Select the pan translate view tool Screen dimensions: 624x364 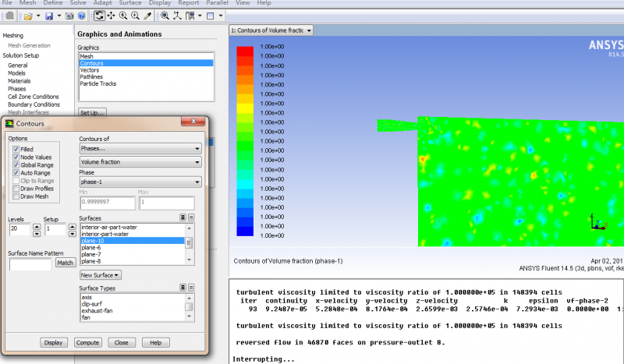coord(111,16)
